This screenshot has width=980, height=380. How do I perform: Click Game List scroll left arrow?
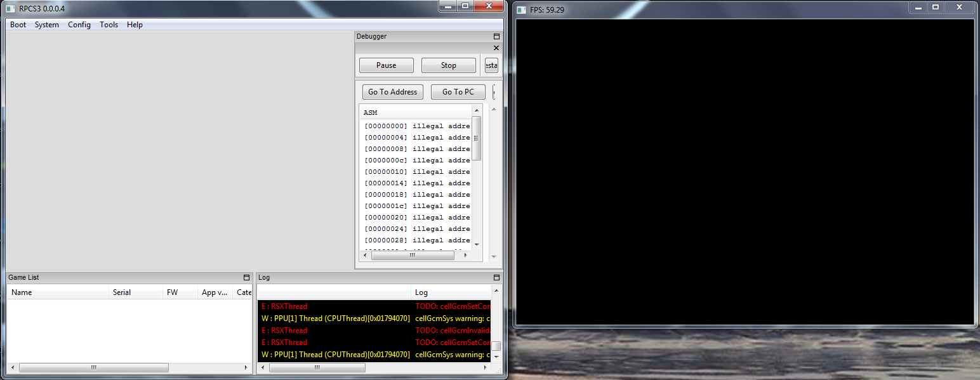tap(13, 367)
